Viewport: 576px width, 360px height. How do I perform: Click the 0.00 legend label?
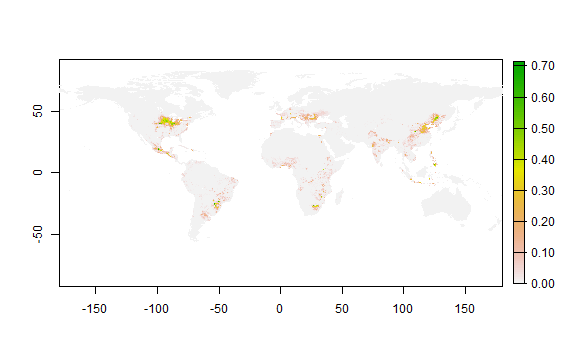click(x=543, y=284)
